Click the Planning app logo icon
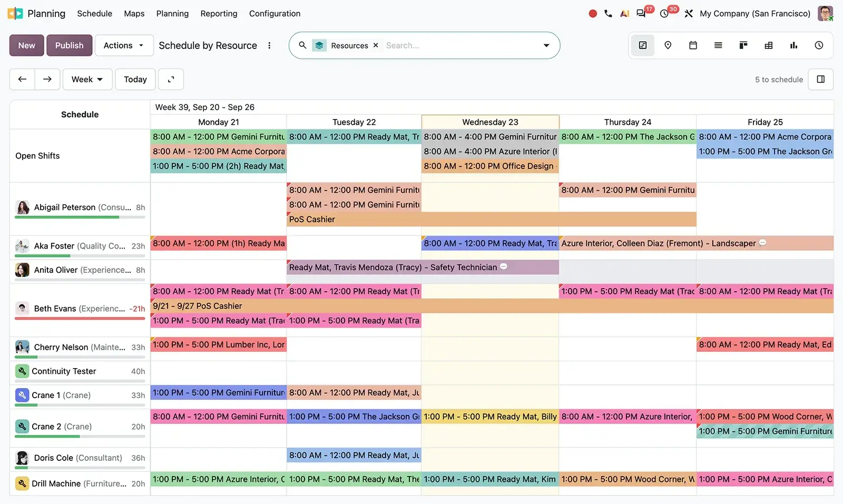843x504 pixels. tap(15, 14)
